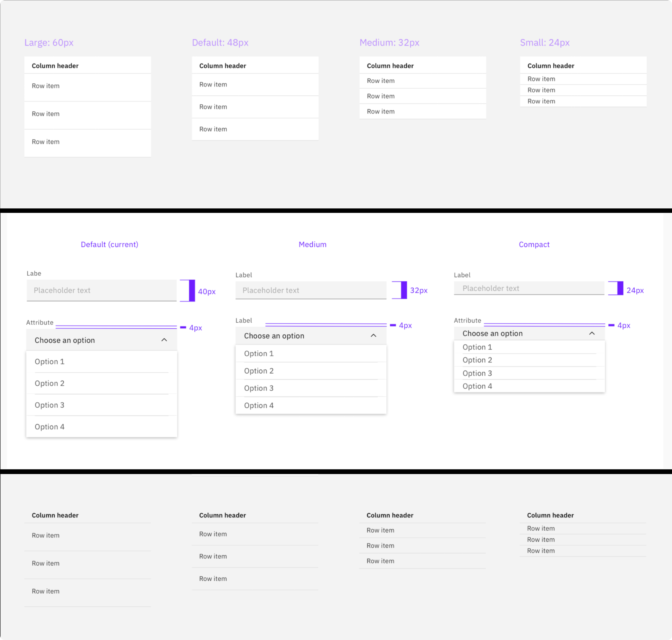Viewport: 672px width, 640px height.
Task: Select Option 3 in Medium dropdown list
Action: coord(259,388)
